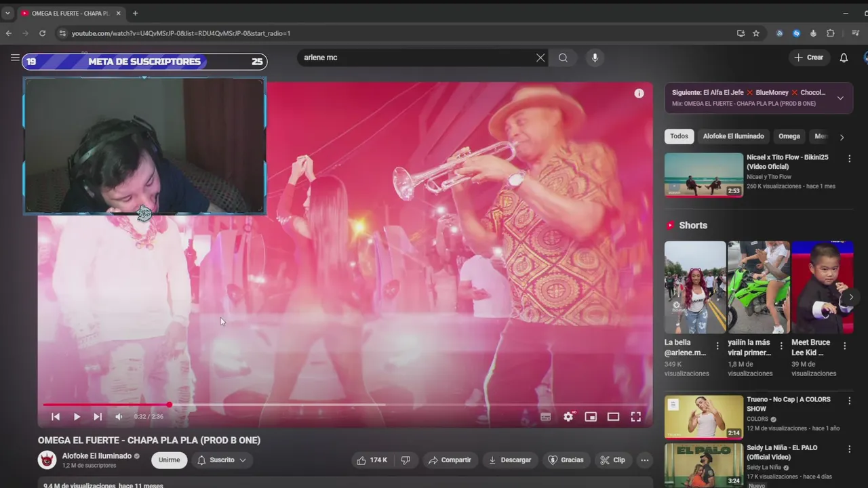Open the YouTube hamburger guide menu
The height and width of the screenshot is (488, 868).
15,58
